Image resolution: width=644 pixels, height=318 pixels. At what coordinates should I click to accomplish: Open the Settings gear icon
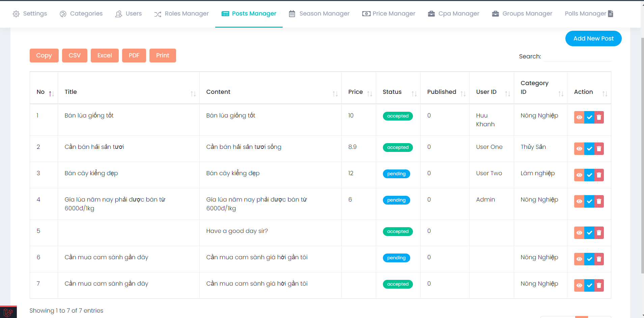(x=16, y=14)
